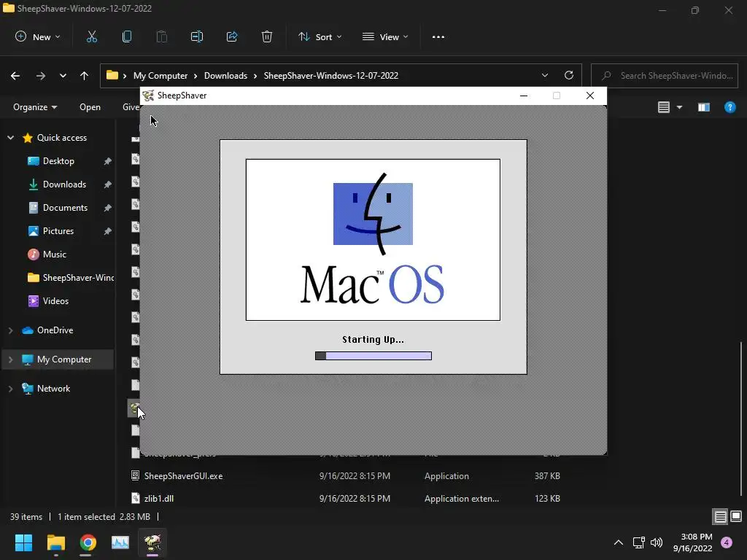
Task: Select Pictures in Quick access
Action: tap(58, 231)
